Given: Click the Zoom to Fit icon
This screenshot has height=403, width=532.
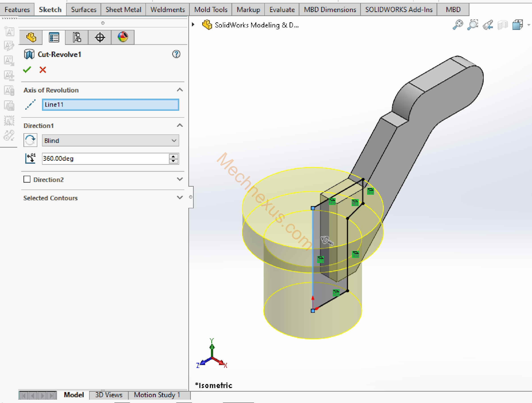Looking at the screenshot, I should point(458,25).
